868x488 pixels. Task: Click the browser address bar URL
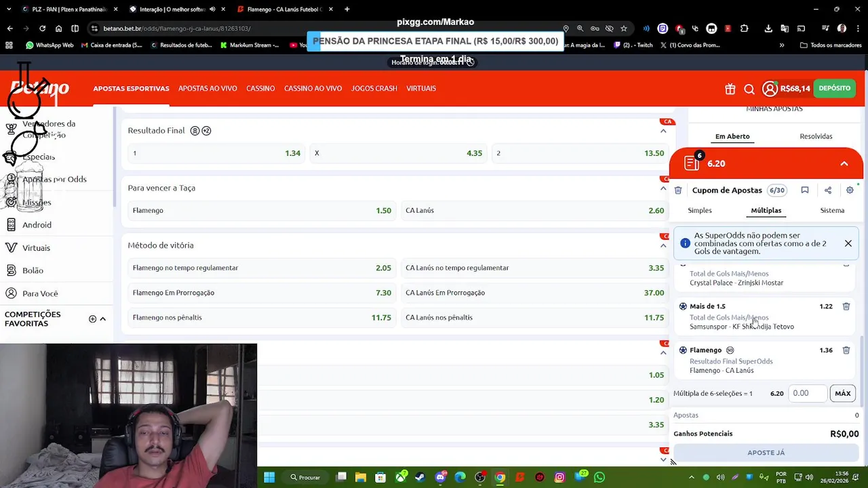tap(176, 28)
